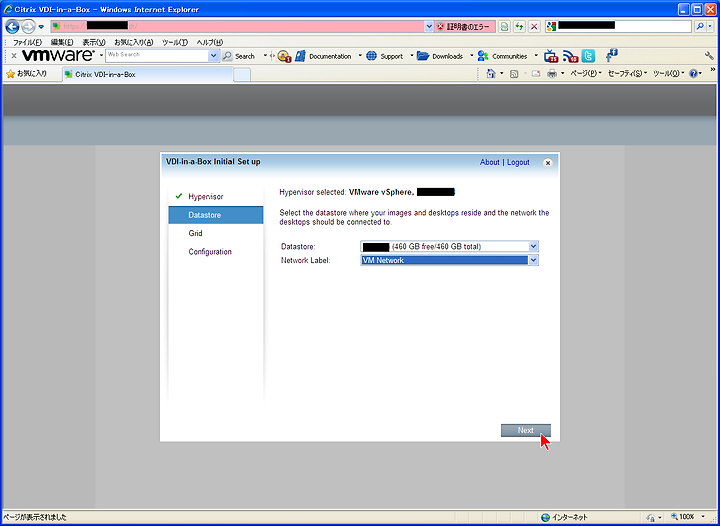Open the 表示(V) menu

[94, 42]
